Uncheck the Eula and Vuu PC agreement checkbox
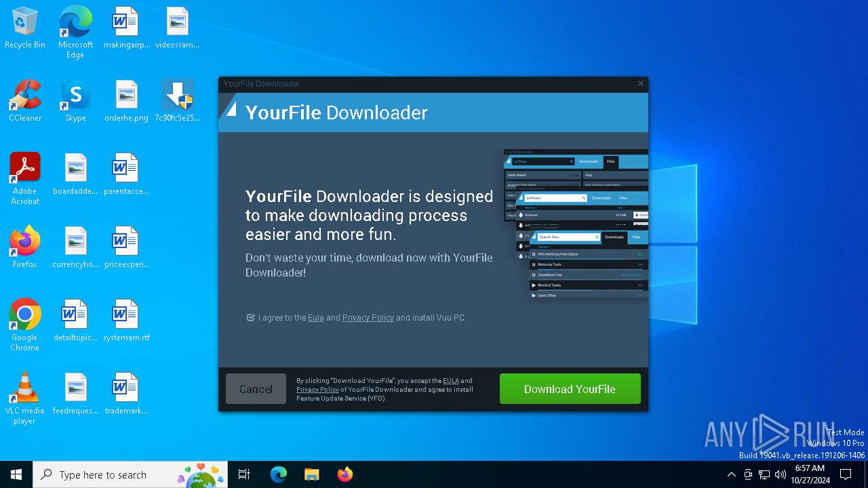 pyautogui.click(x=251, y=317)
